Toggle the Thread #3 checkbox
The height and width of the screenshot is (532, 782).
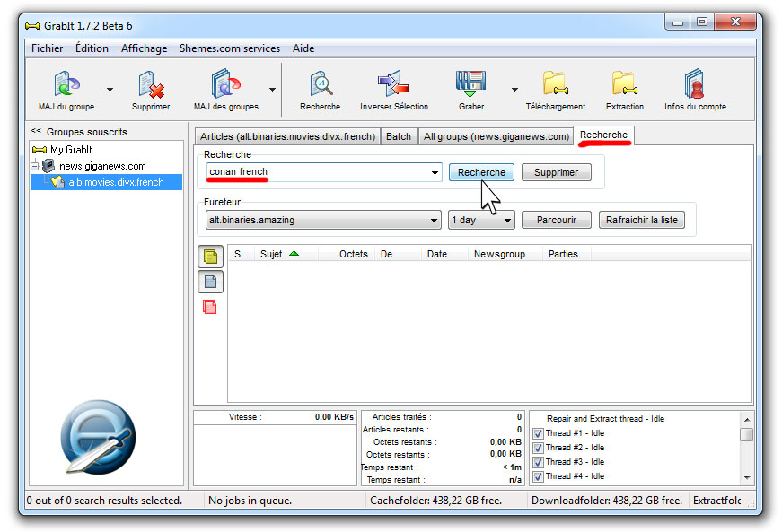click(x=538, y=462)
